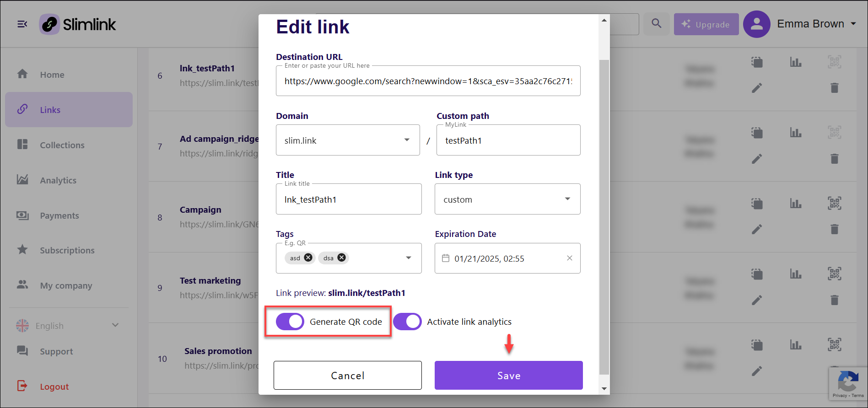Screen dimensions: 868x408
Task: Delete trash icon for Campaign row
Action: (835, 229)
